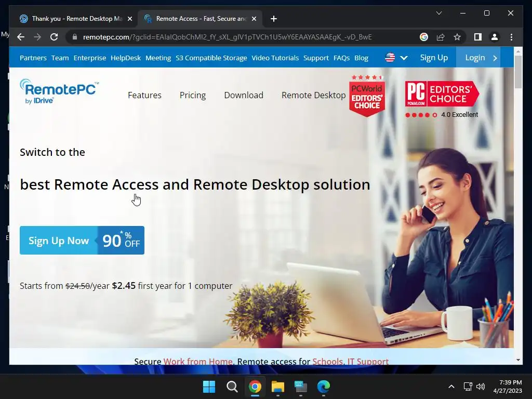Screen dimensions: 532x399
Task: Select the 'Remote Access - Fast, Secure' tab
Action: [x=200, y=19]
